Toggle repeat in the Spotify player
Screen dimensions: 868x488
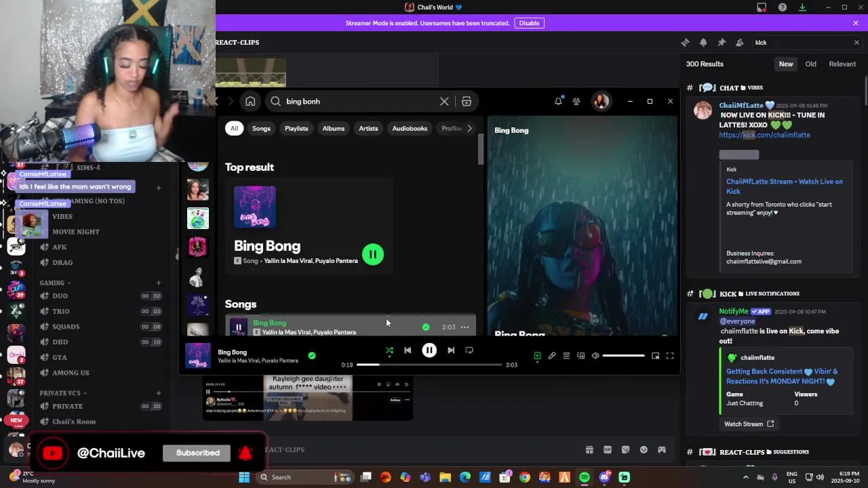[469, 350]
